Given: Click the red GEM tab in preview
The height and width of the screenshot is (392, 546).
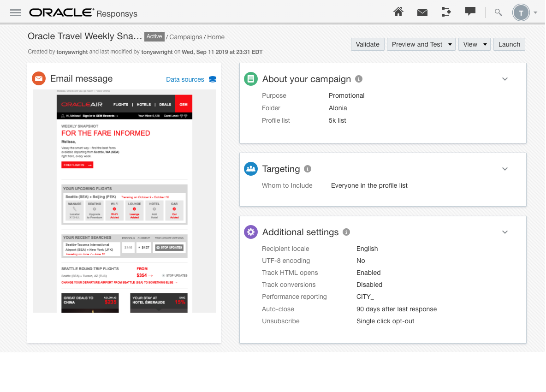Looking at the screenshot, I should 184,104.
